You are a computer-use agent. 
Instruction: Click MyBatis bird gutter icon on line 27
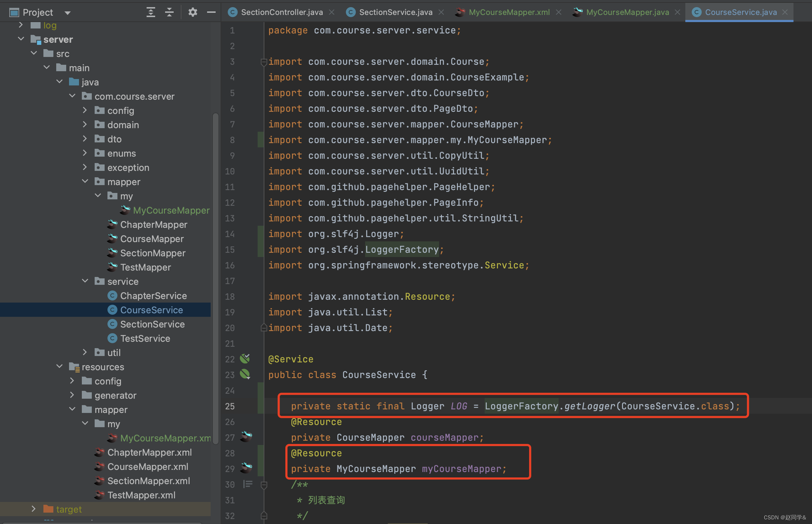pyautogui.click(x=246, y=436)
